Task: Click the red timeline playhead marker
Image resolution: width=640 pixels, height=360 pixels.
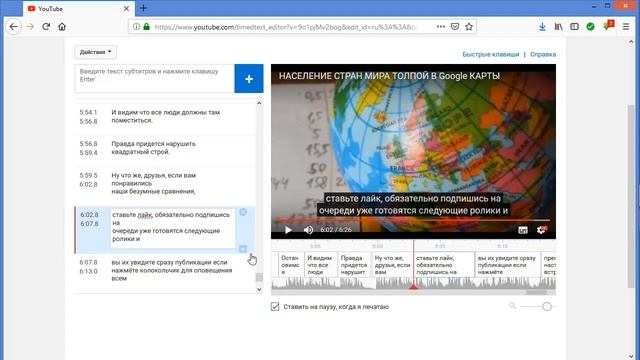Action: (x=413, y=287)
